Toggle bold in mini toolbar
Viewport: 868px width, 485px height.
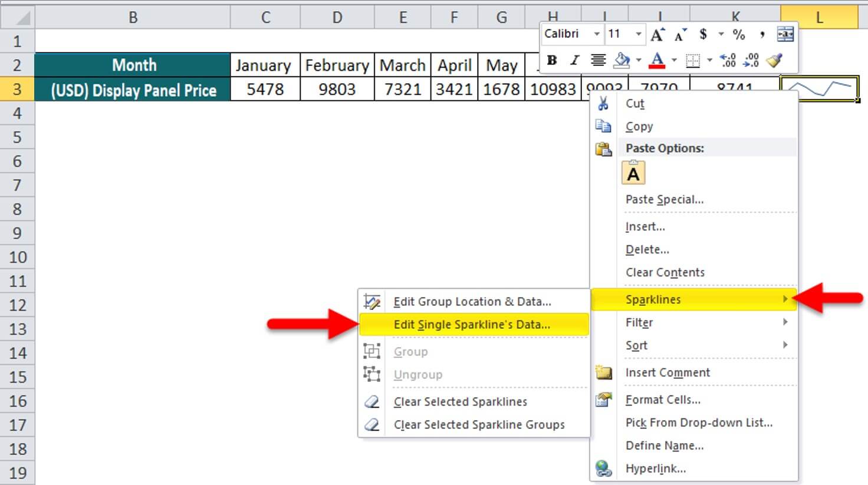point(552,60)
